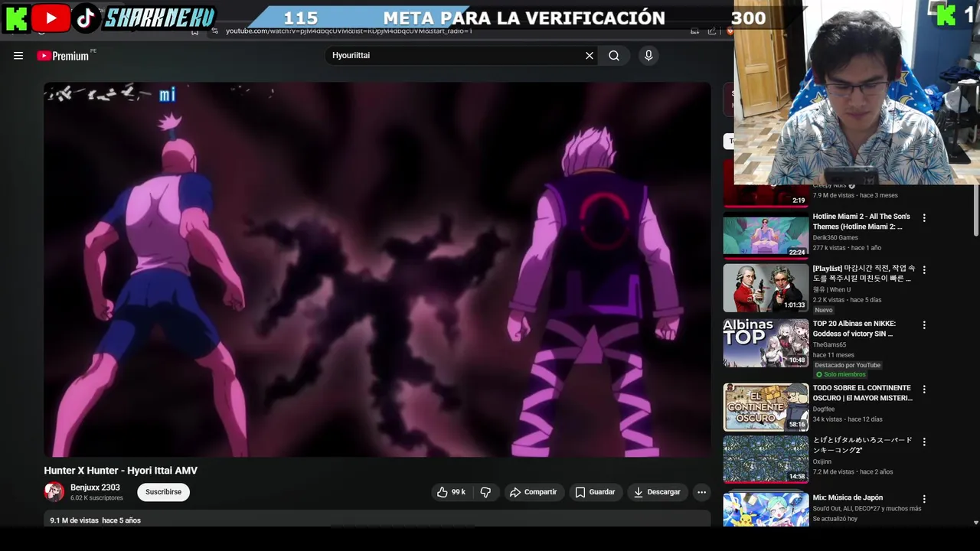Click the Oxijinn channel name
Image resolution: width=980 pixels, height=551 pixels.
click(x=823, y=461)
